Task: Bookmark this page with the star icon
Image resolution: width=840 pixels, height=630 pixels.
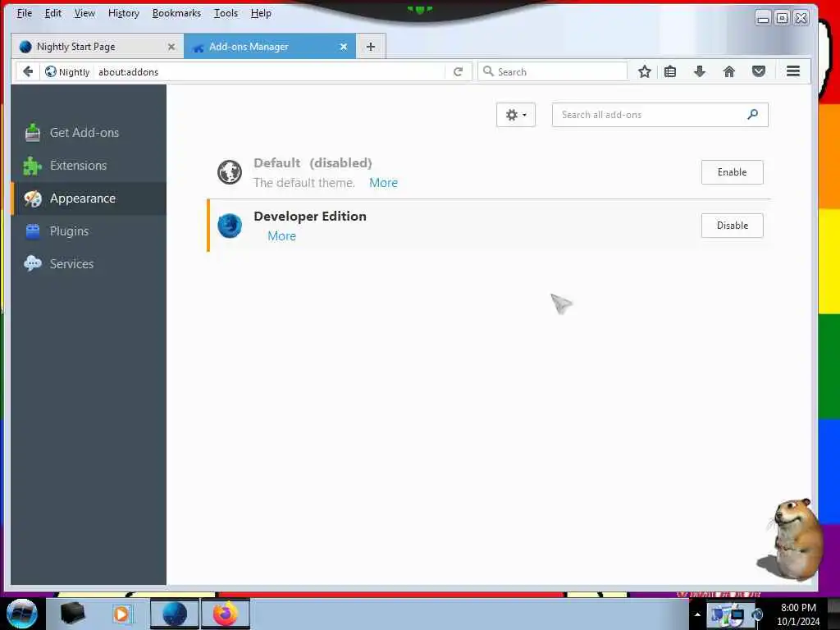Action: pyautogui.click(x=645, y=72)
